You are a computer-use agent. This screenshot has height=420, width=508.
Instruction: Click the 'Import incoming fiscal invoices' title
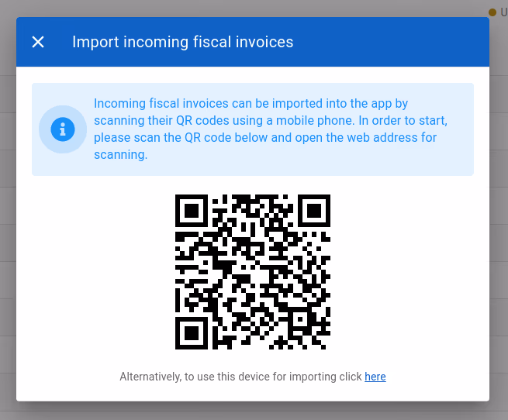pyautogui.click(x=183, y=42)
